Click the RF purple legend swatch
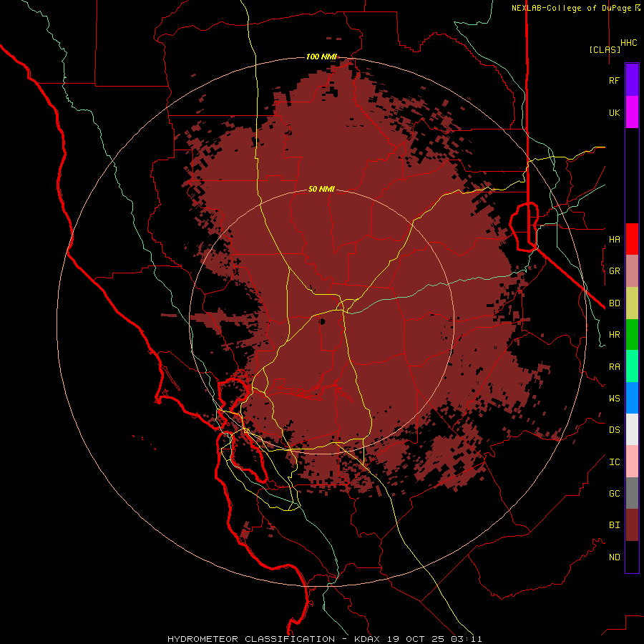 (632, 80)
